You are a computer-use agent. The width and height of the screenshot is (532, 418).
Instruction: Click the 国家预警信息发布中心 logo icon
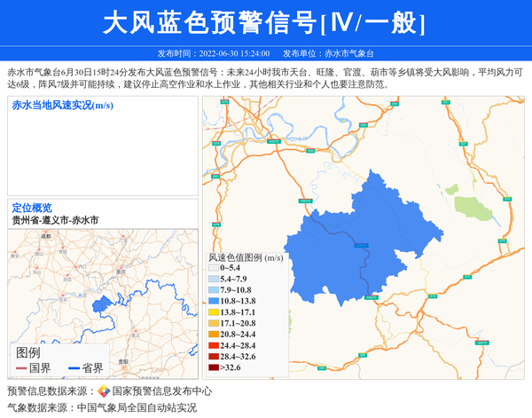pyautogui.click(x=104, y=390)
